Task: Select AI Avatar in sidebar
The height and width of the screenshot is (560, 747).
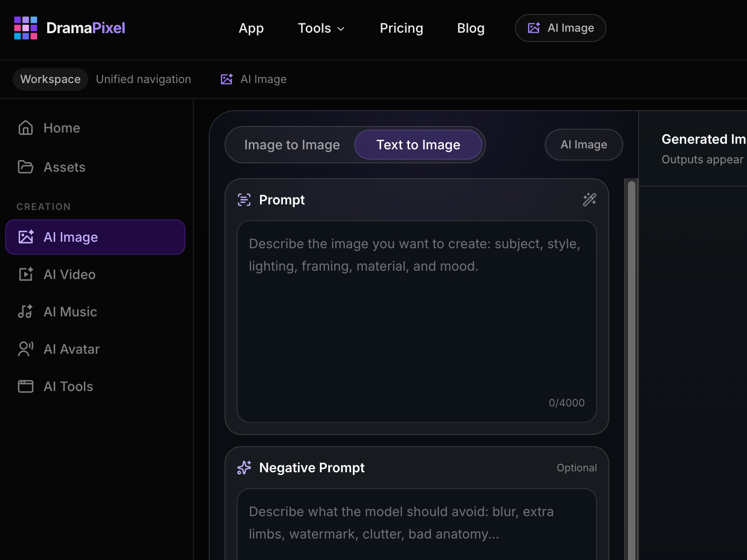Action: coord(71,349)
